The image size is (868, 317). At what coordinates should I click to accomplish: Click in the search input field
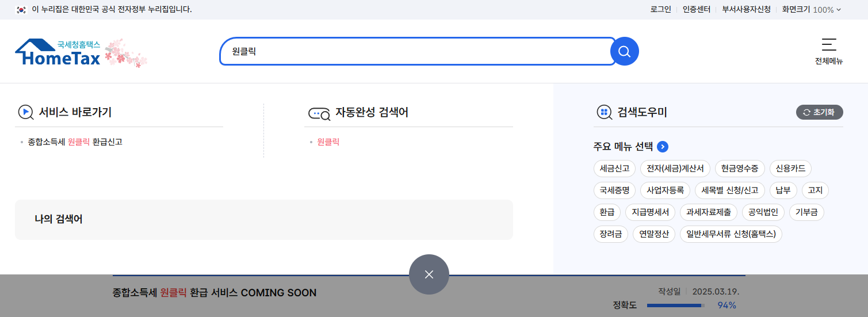(x=418, y=51)
